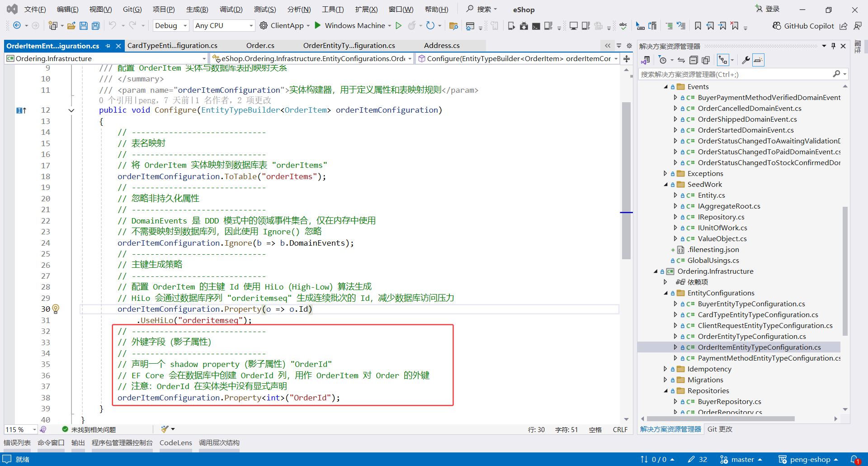Go to next bookmark icon
The height and width of the screenshot is (466, 868).
click(722, 26)
